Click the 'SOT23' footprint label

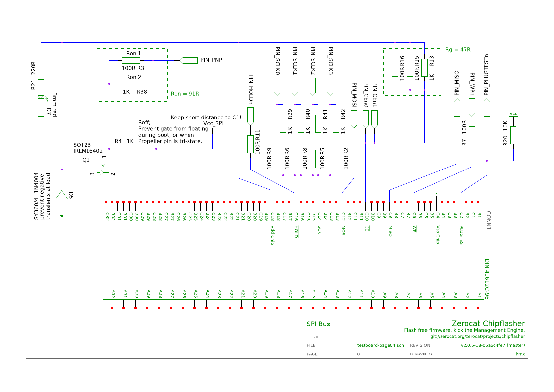[82, 145]
